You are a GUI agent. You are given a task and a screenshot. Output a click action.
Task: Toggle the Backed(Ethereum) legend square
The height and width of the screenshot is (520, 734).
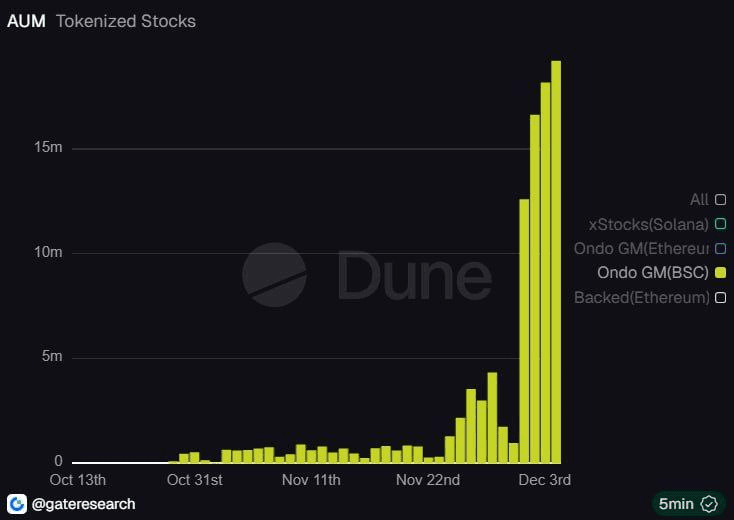point(720,297)
